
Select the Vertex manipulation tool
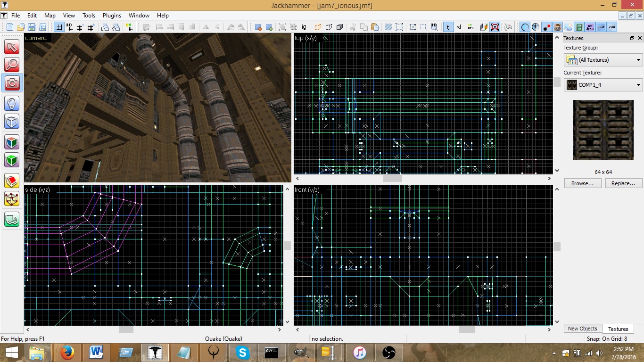[12, 198]
